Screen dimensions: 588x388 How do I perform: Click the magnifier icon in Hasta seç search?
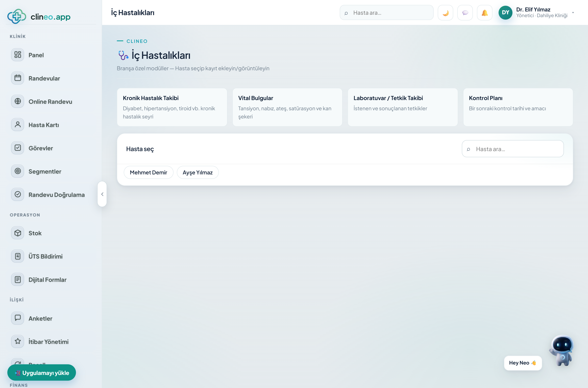[x=468, y=149]
